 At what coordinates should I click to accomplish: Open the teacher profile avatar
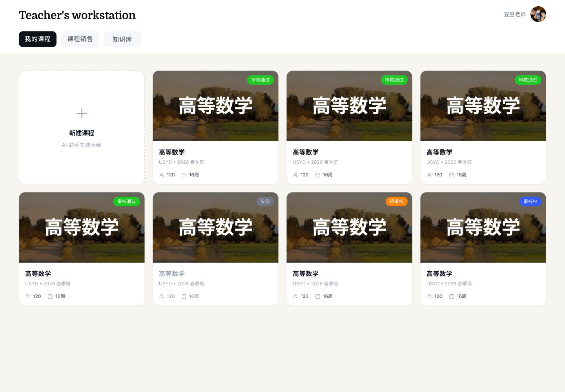click(538, 14)
